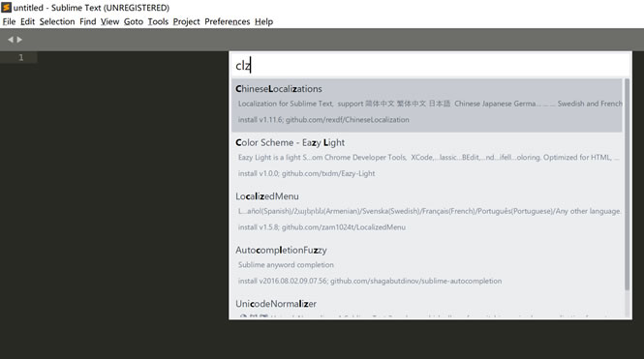Viewport: 644px width, 359px height.
Task: Open the View menu
Action: pyautogui.click(x=109, y=21)
